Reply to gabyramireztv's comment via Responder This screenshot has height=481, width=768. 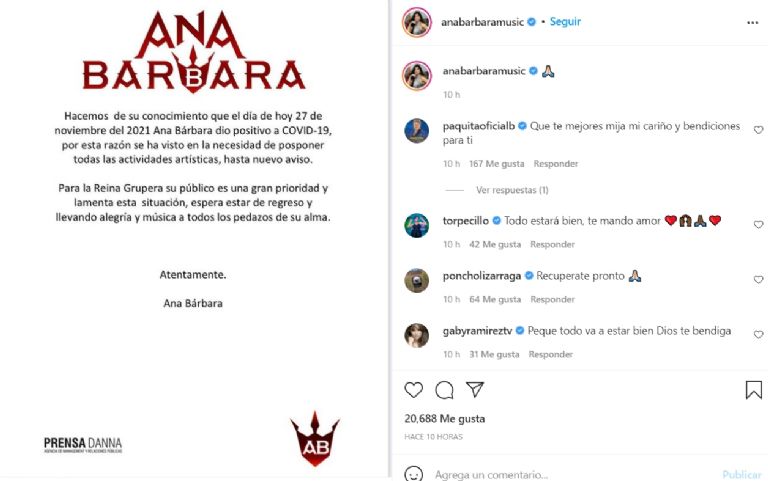[x=550, y=354]
